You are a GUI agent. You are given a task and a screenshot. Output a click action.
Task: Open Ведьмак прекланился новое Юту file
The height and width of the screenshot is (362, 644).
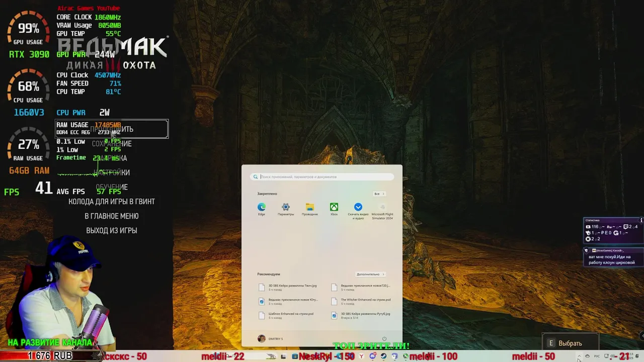pos(288,301)
